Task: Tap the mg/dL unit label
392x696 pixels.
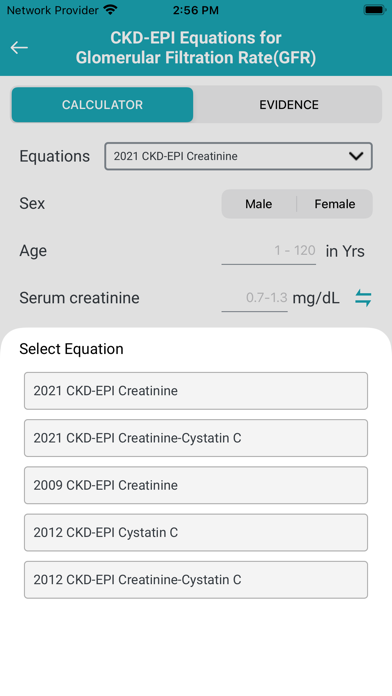Action: (316, 298)
